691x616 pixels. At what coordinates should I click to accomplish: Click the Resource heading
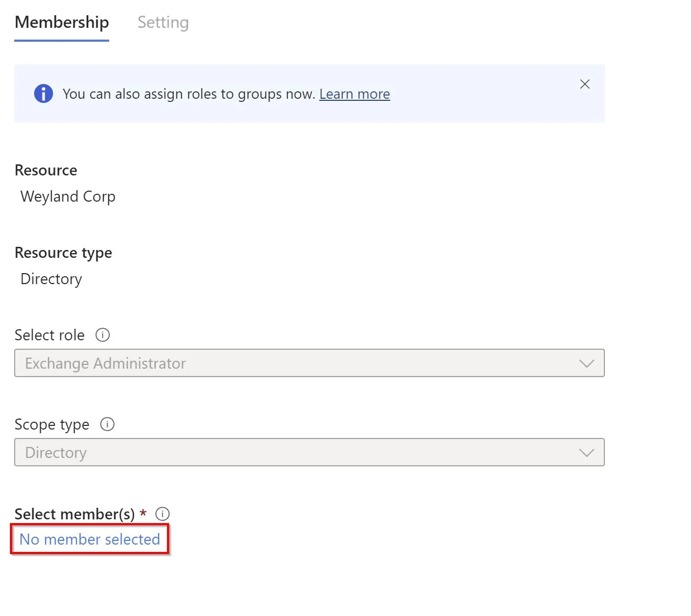click(46, 170)
